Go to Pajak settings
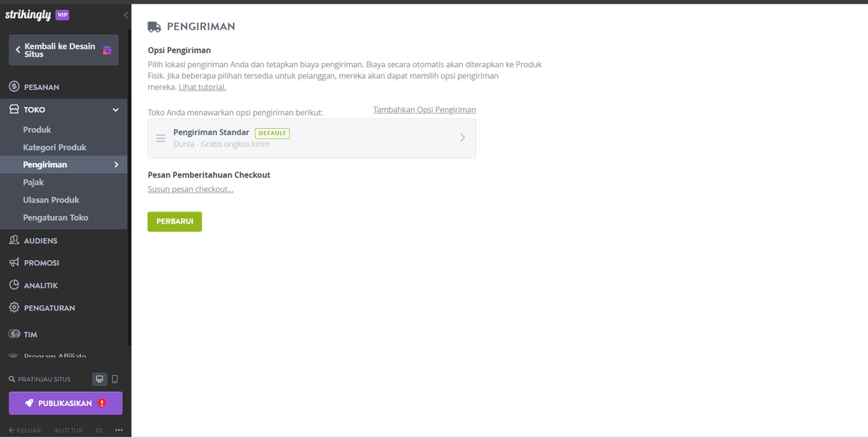Image resolution: width=868 pixels, height=438 pixels. pos(33,182)
